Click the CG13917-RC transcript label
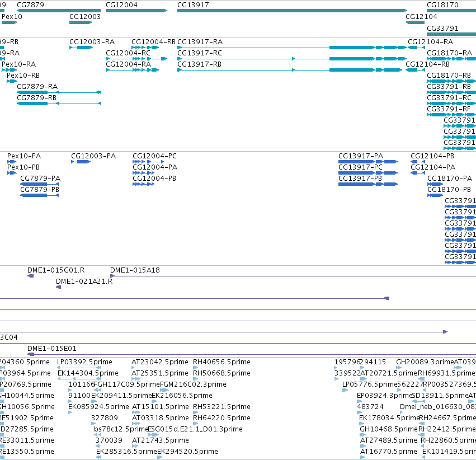476x460 pixels. (200, 53)
